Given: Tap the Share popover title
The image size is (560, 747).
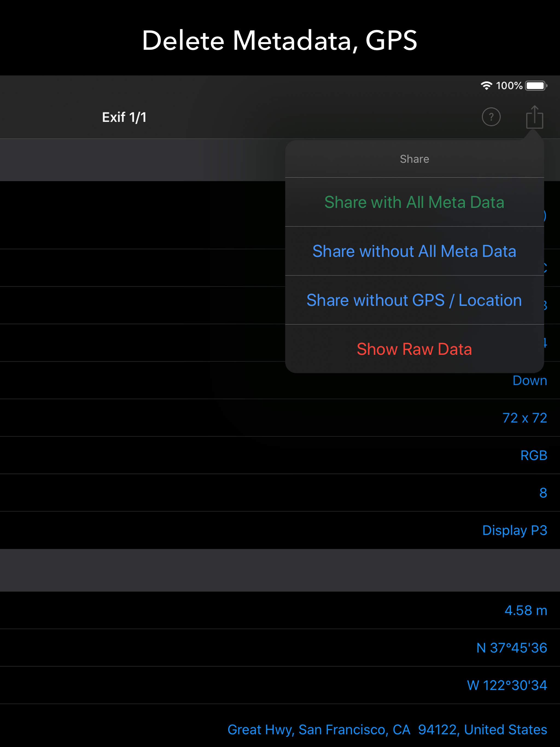Looking at the screenshot, I should [x=414, y=159].
